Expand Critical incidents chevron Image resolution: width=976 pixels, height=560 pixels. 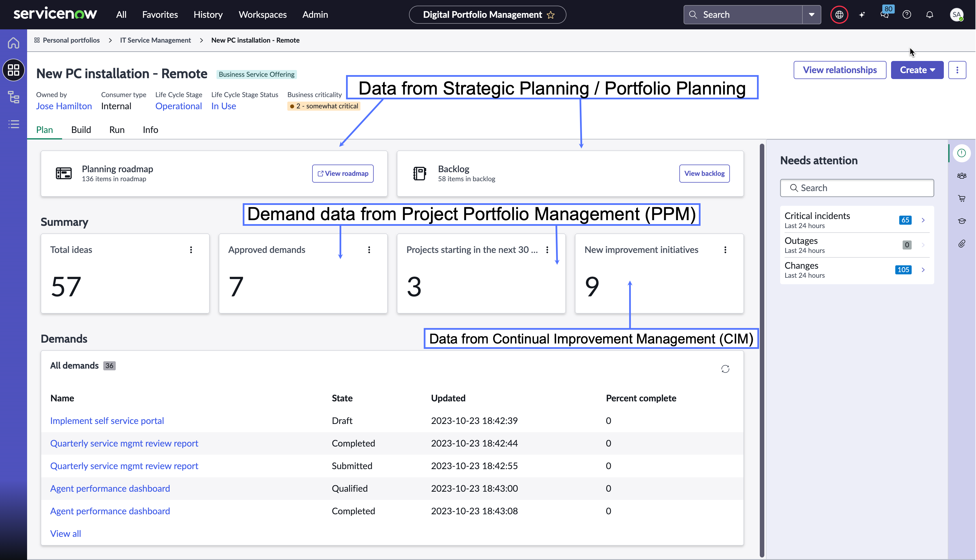coord(923,220)
